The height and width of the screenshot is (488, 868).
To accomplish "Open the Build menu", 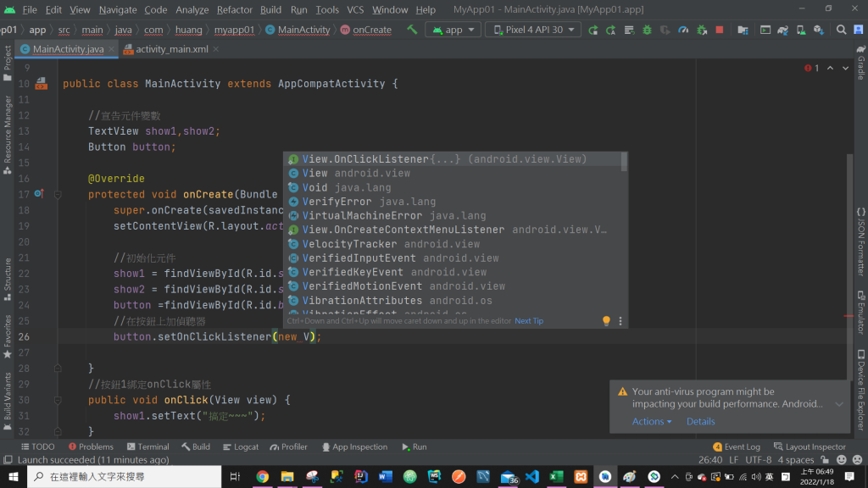I will click(270, 9).
